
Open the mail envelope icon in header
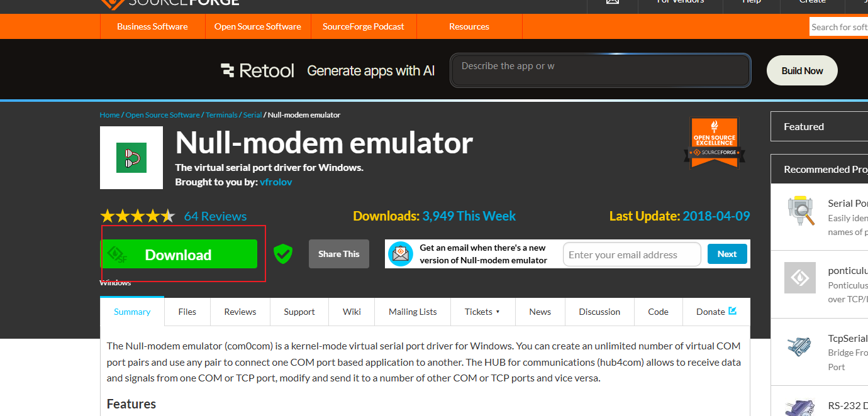click(612, 2)
